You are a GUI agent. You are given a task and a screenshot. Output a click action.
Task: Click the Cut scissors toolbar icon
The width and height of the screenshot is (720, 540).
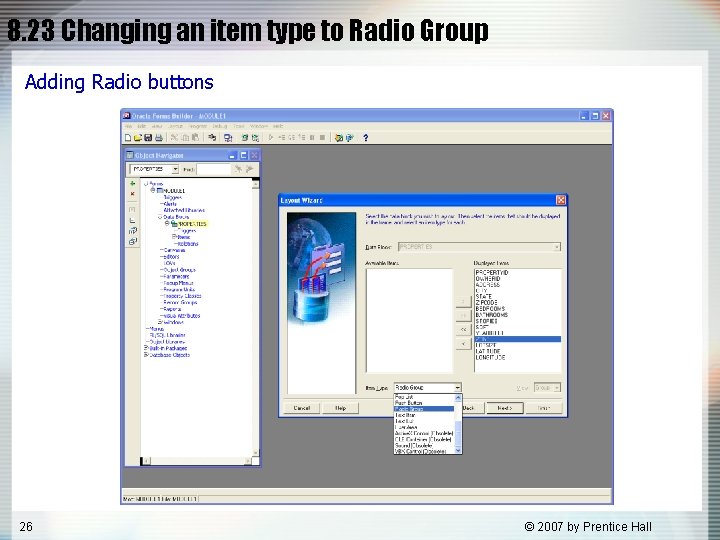174,138
